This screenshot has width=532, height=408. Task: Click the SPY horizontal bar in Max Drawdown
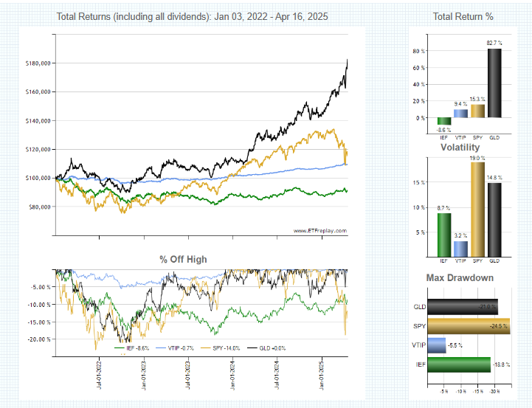pyautogui.click(x=469, y=325)
